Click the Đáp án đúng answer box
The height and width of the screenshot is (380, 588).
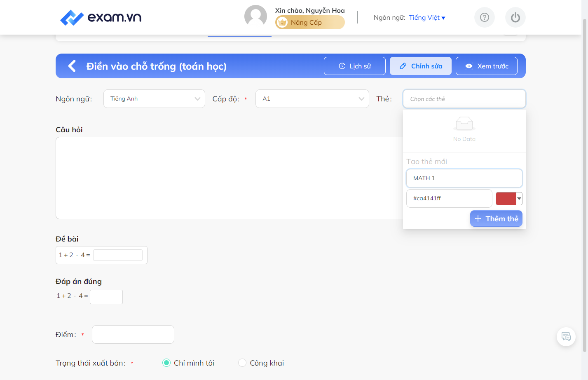[106, 297]
